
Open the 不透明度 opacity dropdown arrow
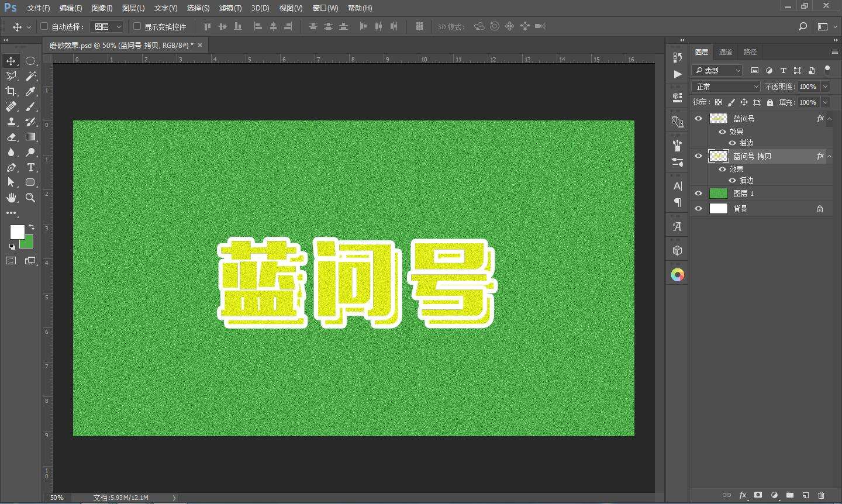(825, 87)
